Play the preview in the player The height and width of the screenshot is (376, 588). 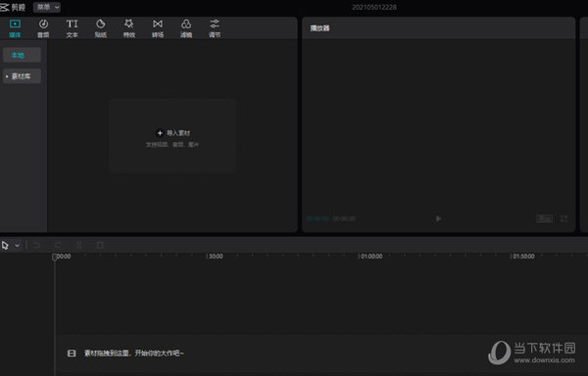pyautogui.click(x=438, y=218)
